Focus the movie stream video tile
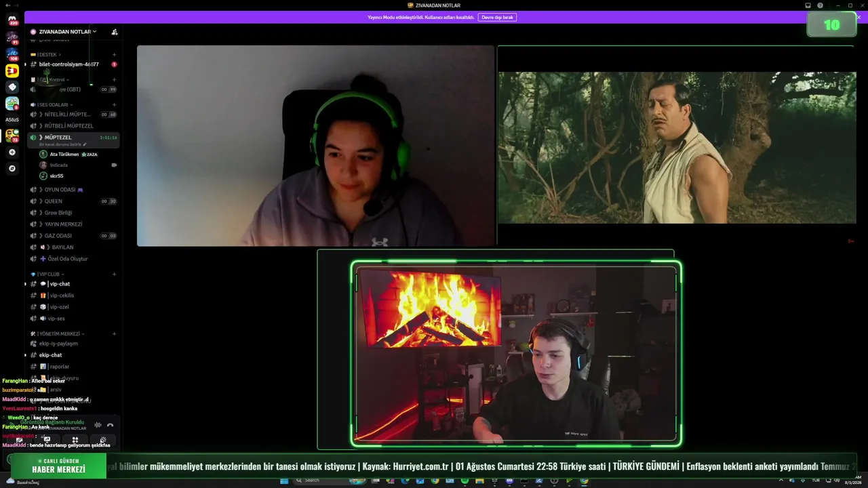 point(677,146)
